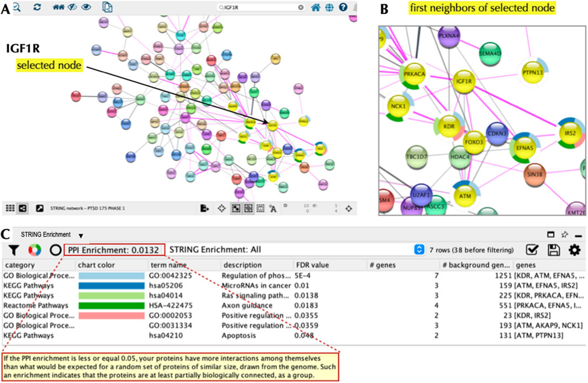This screenshot has width=588, height=383.
Task: Click the 'FDR value' column header
Action: (311, 265)
